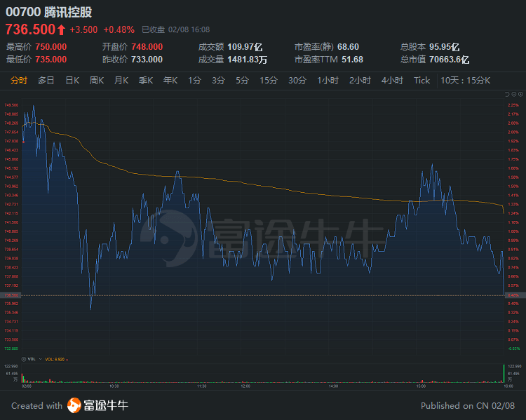Click the low price value 735.000
Viewport: 526px width, 420px height.
tap(51, 60)
